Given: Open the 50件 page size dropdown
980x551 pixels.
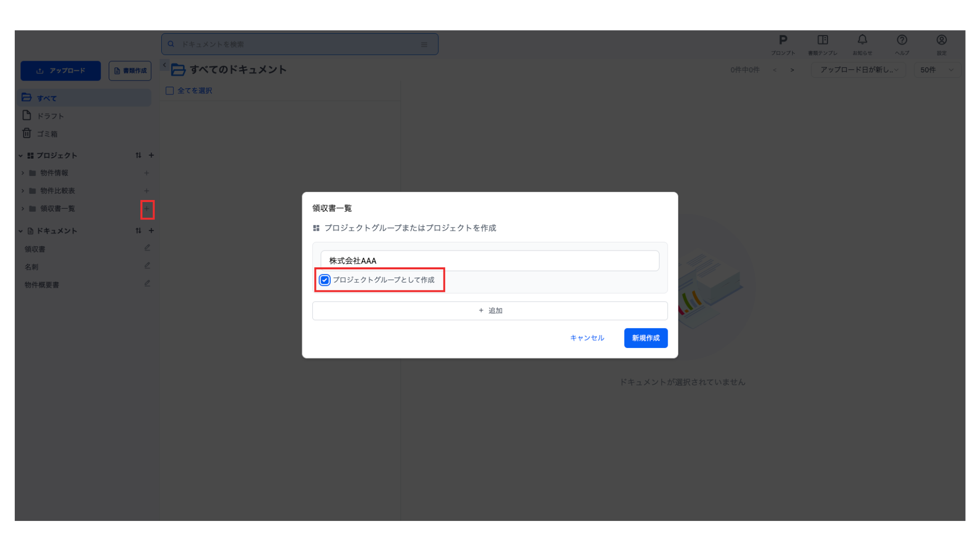Looking at the screenshot, I should [937, 70].
